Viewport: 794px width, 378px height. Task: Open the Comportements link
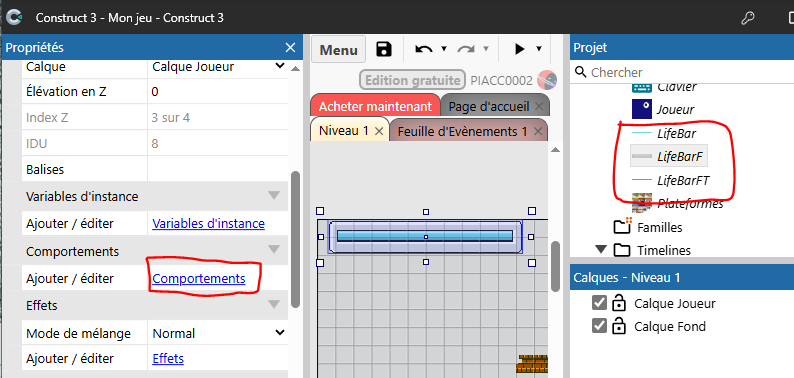(x=199, y=278)
